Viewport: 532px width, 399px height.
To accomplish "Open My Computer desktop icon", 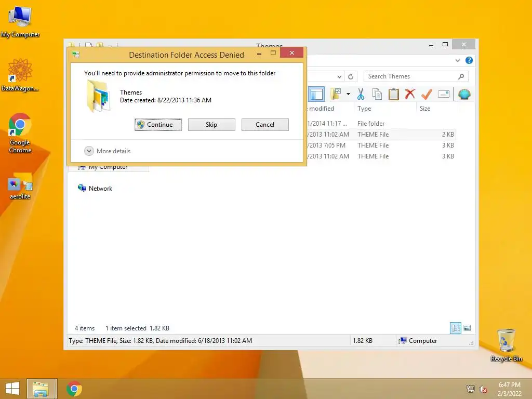I will (x=20, y=22).
